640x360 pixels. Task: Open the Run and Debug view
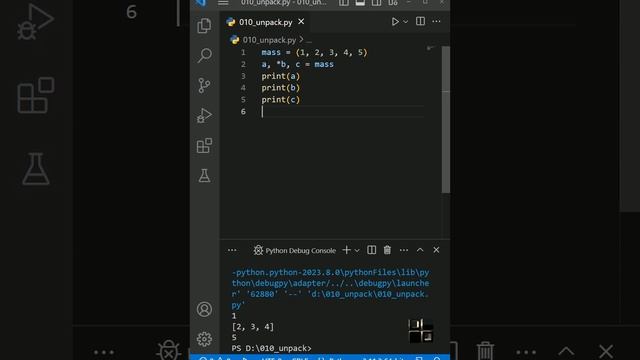(204, 116)
